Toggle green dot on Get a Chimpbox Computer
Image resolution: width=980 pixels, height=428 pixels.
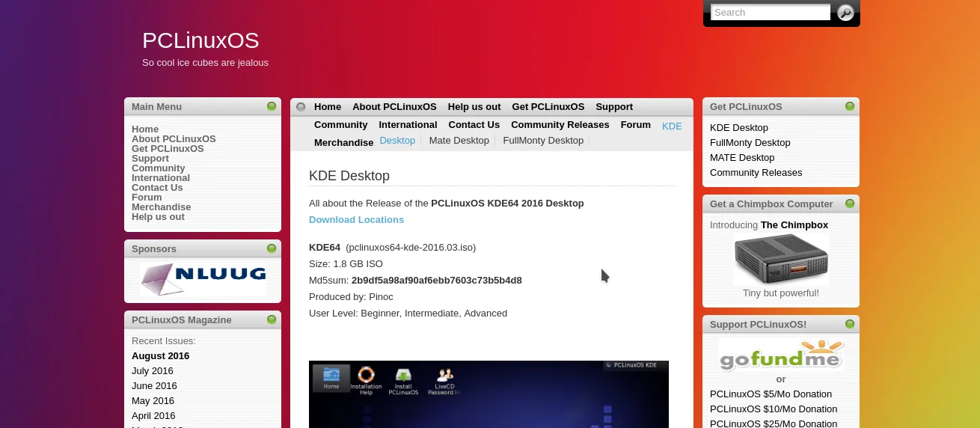(x=850, y=204)
